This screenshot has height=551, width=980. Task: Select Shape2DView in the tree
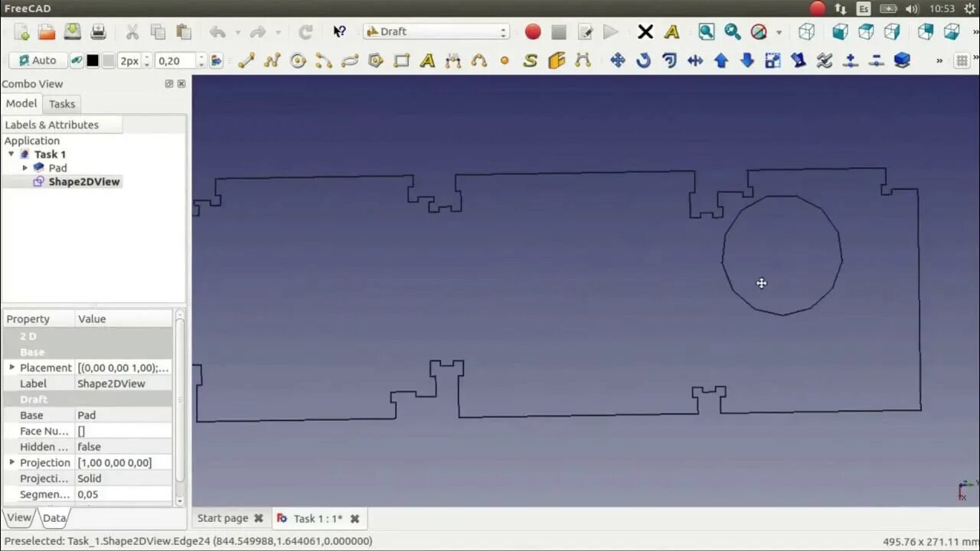click(84, 181)
